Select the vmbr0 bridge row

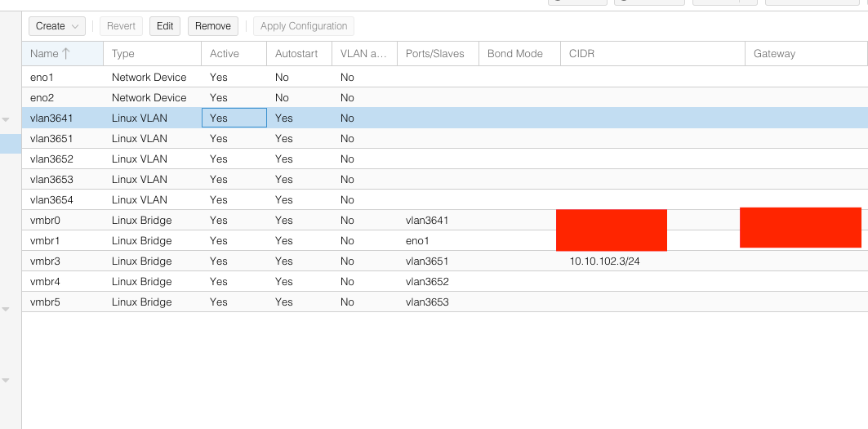coord(444,220)
